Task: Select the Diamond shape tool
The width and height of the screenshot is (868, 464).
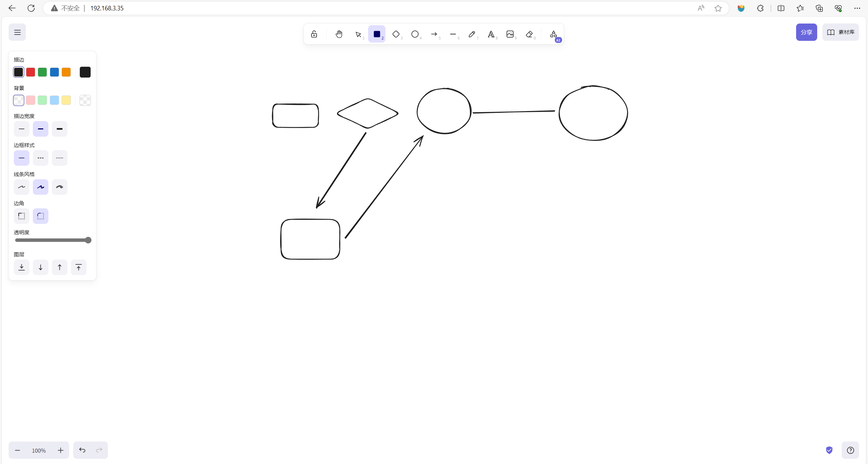Action: 396,34
